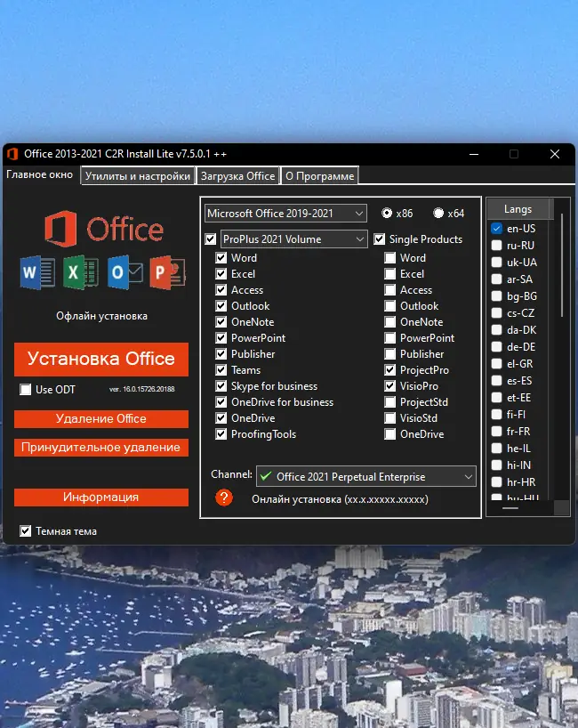The height and width of the screenshot is (728, 578).
Task: Open the ProPlus 2021 Volume edition dropdown
Action: pyautogui.click(x=293, y=239)
